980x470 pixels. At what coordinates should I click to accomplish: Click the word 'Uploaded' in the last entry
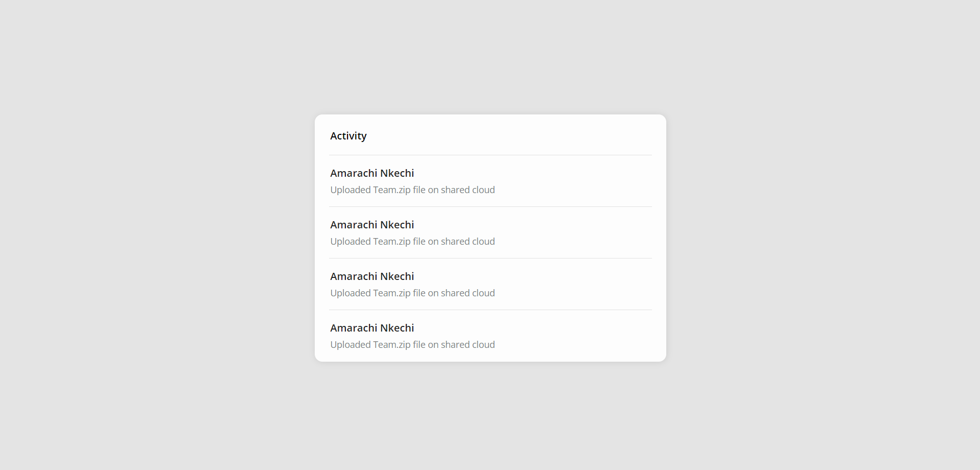tap(351, 345)
